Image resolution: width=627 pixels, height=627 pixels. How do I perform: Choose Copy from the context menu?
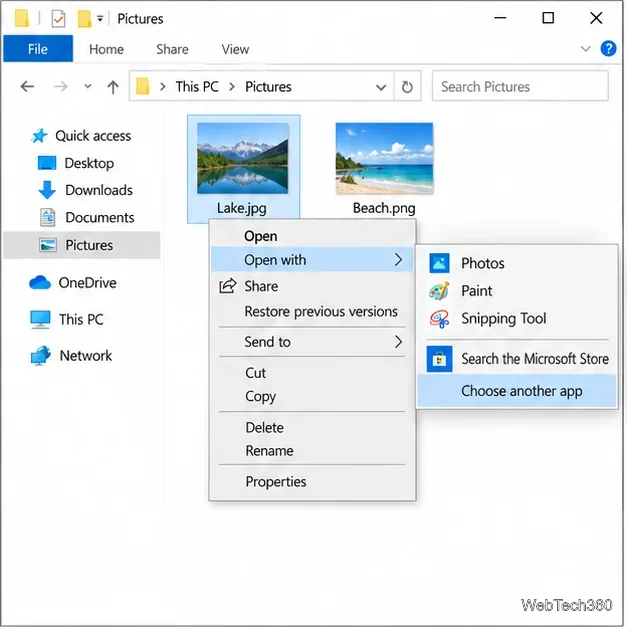[312, 396]
